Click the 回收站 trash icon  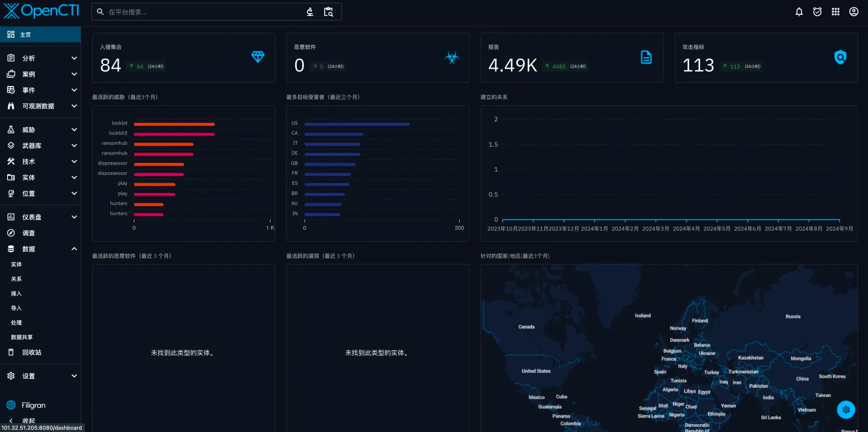tap(11, 353)
